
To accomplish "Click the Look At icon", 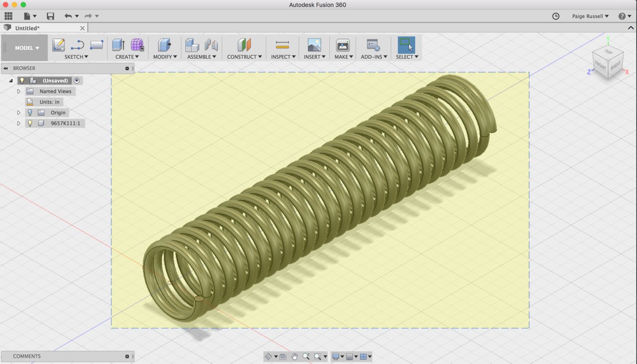I will click(x=283, y=356).
